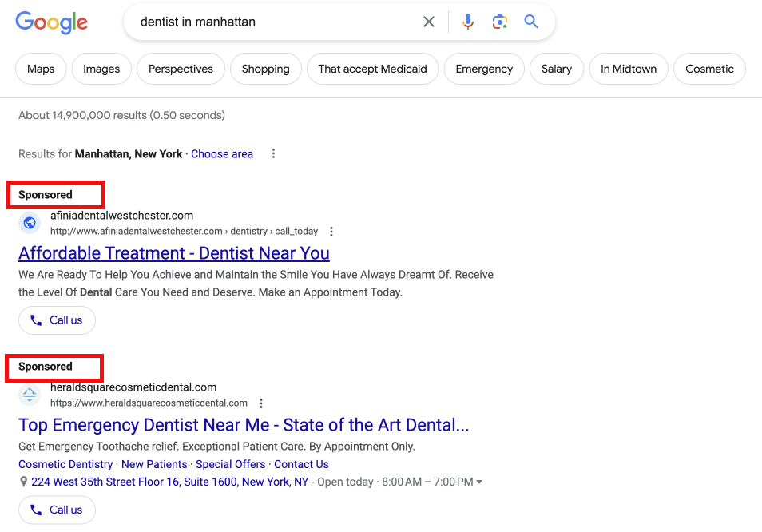
Task: Open the three-dot menu for heraldsquarecosmeticdental ad
Action: click(x=261, y=403)
